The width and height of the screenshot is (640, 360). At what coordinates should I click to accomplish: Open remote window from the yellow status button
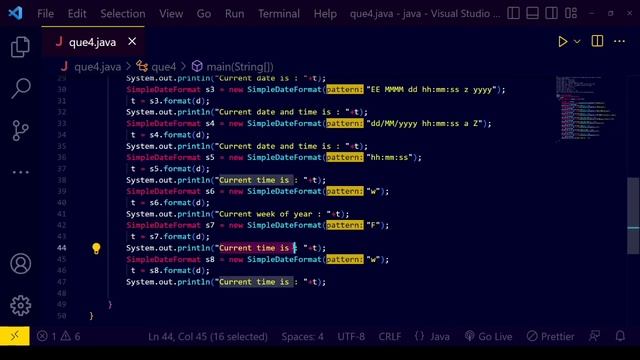(x=15, y=336)
